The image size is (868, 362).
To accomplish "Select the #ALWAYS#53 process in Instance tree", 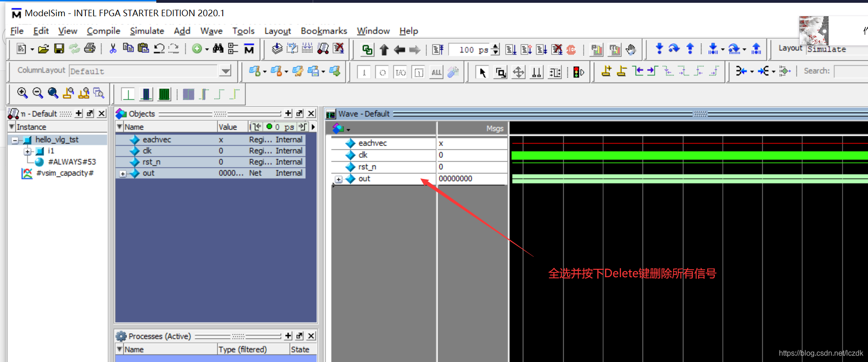I will coord(72,162).
